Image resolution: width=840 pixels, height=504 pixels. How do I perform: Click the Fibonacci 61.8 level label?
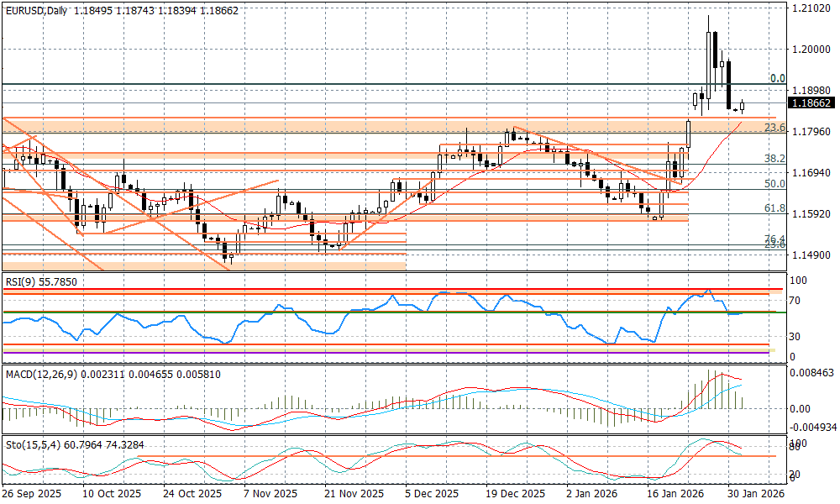(774, 208)
